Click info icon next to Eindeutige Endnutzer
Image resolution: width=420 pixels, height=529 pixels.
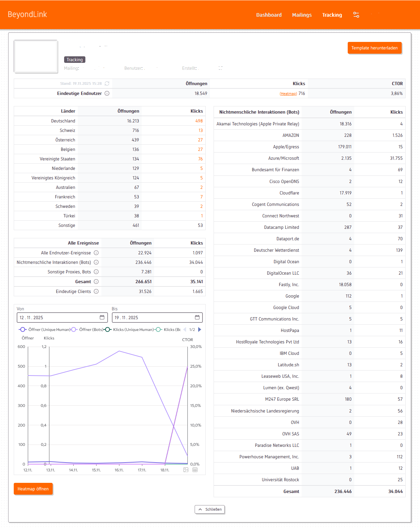(x=107, y=93)
